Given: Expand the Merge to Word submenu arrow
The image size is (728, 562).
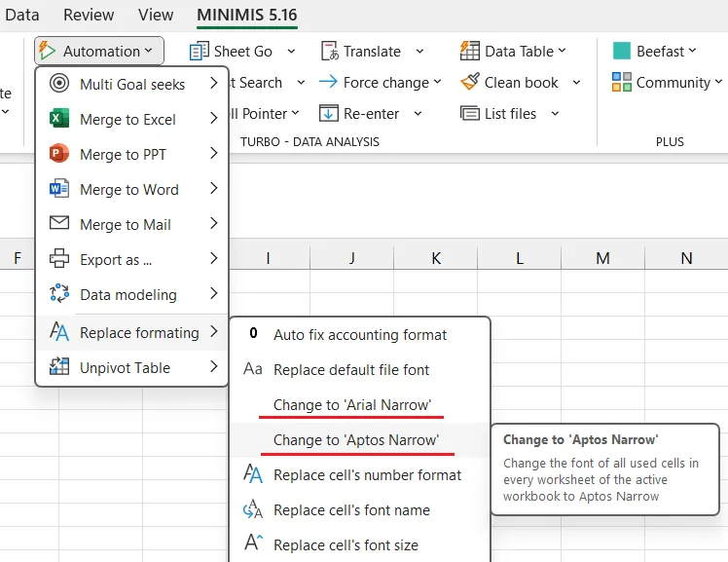Looking at the screenshot, I should (x=213, y=188).
